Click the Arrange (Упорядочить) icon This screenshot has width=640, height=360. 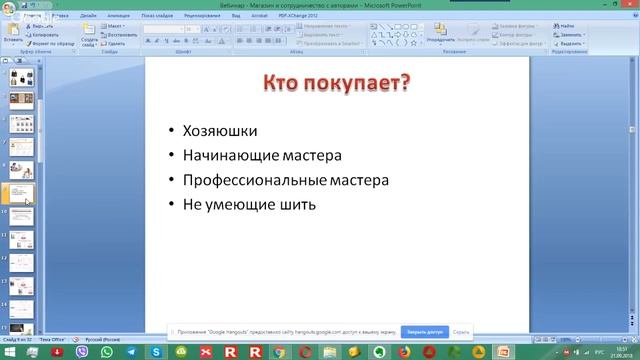(x=440, y=29)
